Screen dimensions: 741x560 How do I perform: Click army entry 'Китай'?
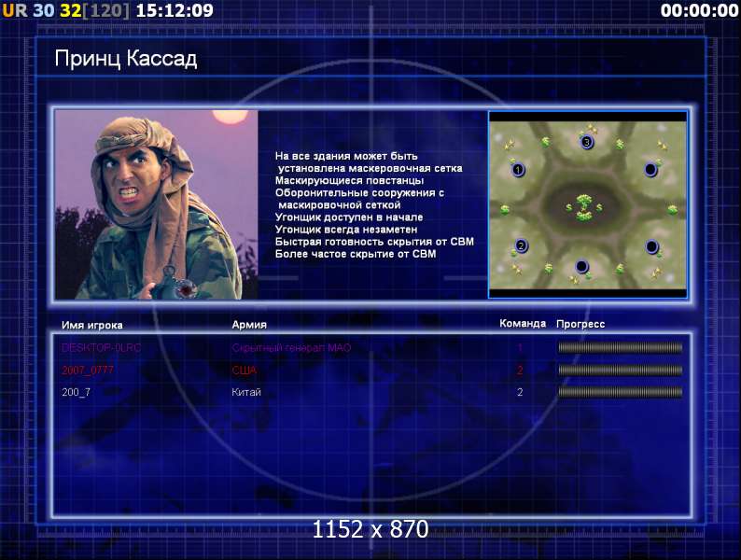pyautogui.click(x=246, y=392)
